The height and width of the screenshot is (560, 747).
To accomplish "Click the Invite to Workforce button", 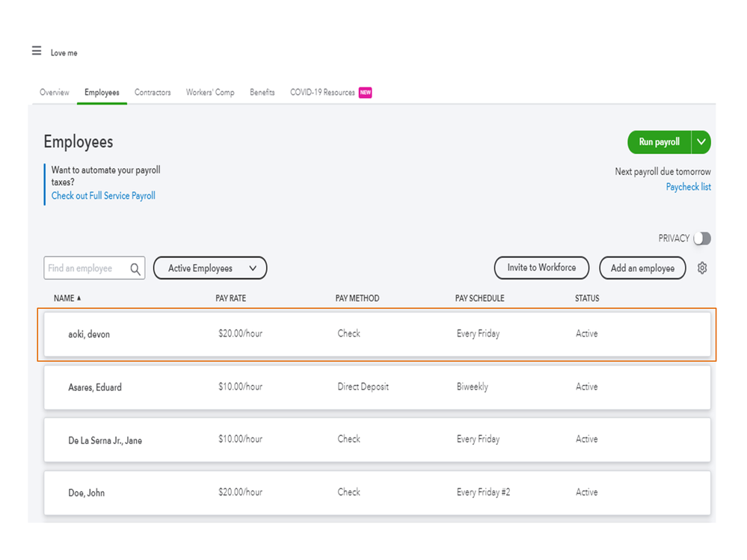I will [x=541, y=268].
